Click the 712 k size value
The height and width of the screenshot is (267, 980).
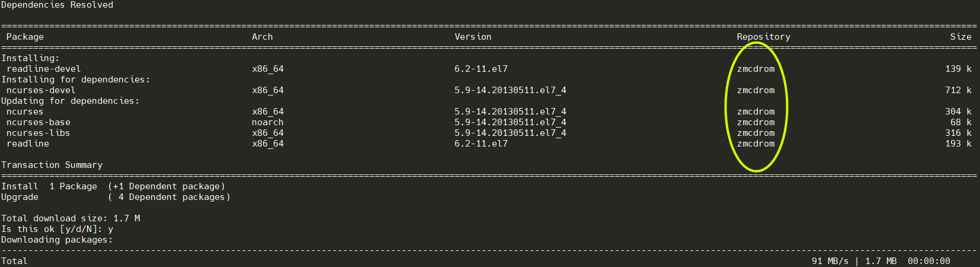click(958, 90)
